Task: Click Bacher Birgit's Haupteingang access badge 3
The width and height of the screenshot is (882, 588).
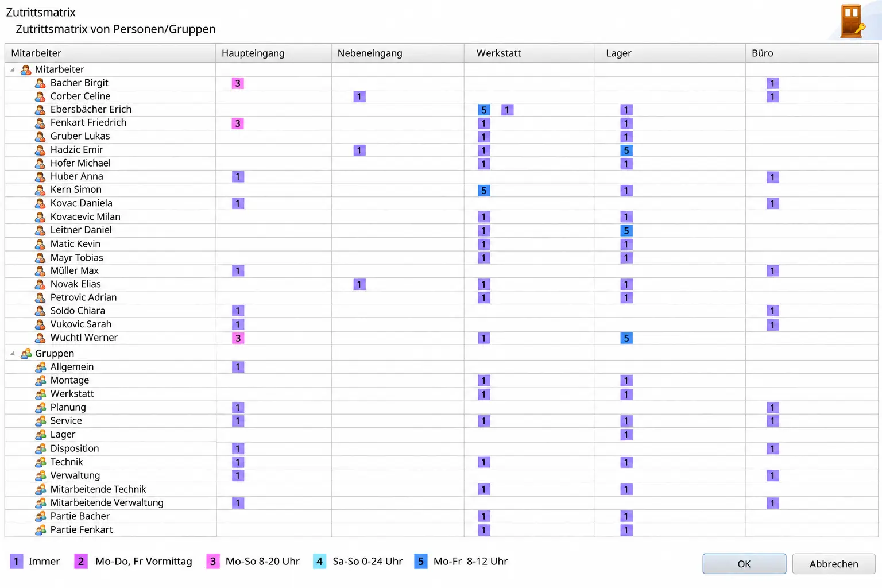Action: 238,83
